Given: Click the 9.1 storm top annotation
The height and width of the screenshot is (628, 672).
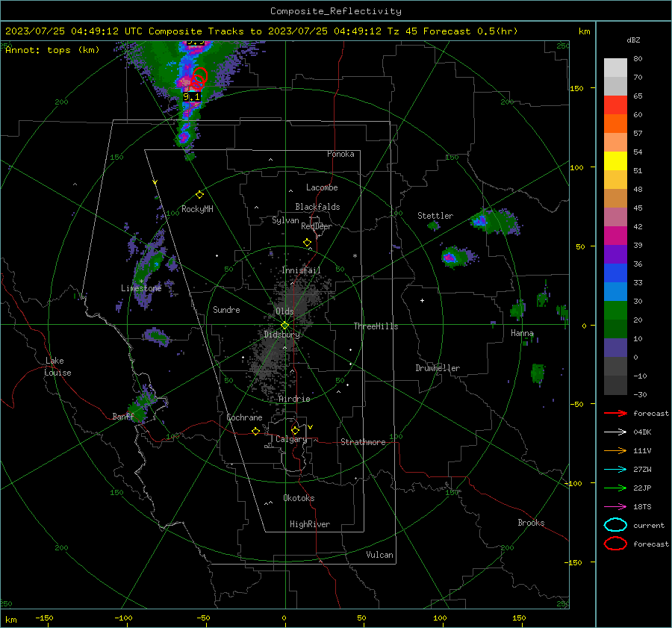Looking at the screenshot, I should [192, 97].
